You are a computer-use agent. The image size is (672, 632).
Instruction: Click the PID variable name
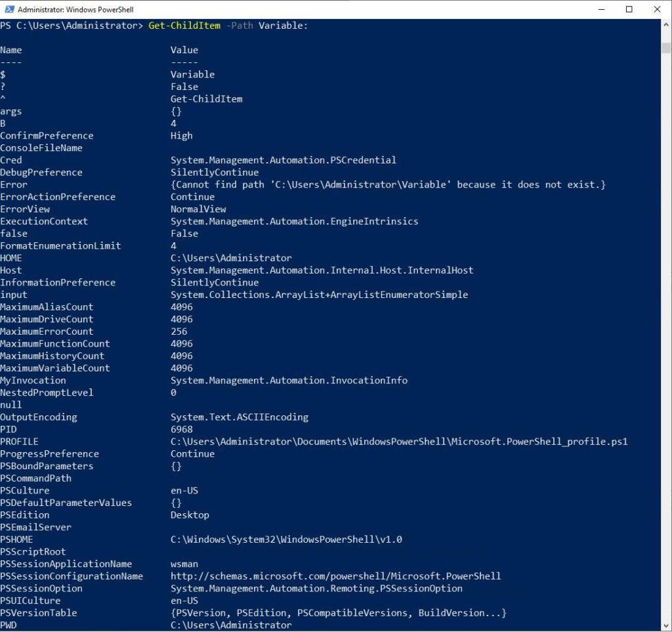point(8,429)
